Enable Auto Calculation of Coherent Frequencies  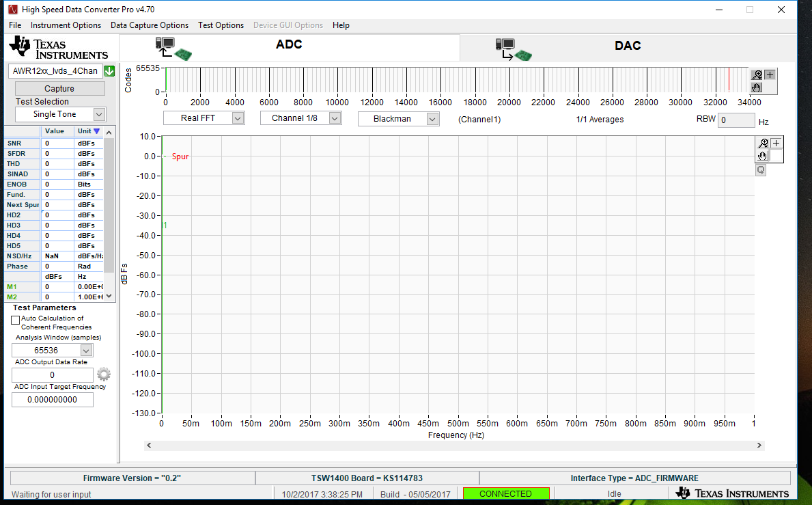16,320
